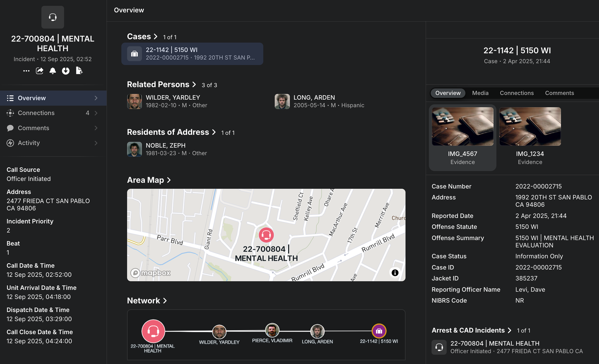Open WILDER, YARDLEY person record
Image resolution: width=599 pixels, height=364 pixels.
pos(173,97)
